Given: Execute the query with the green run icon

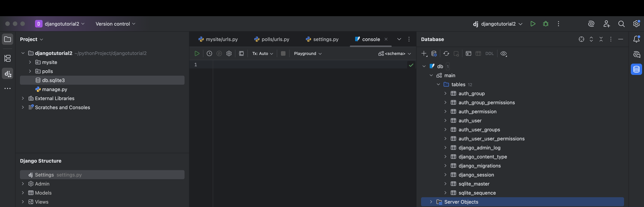Looking at the screenshot, I should coord(197,53).
